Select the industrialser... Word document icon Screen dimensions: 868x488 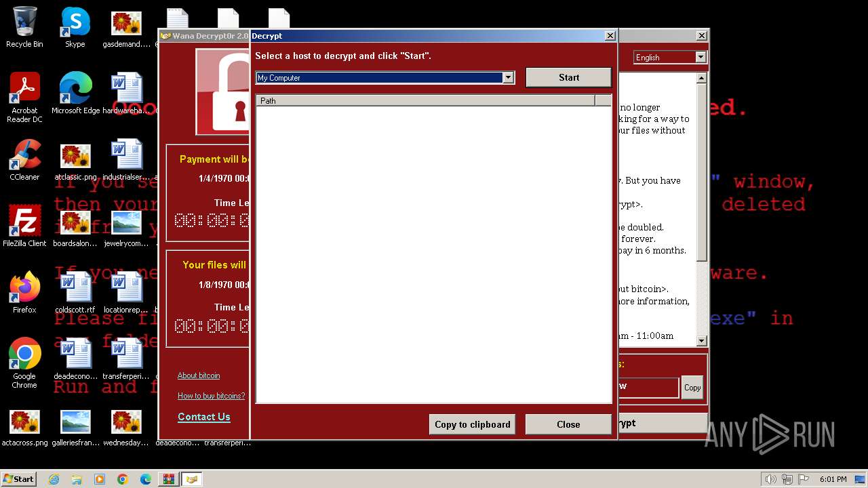(126, 160)
